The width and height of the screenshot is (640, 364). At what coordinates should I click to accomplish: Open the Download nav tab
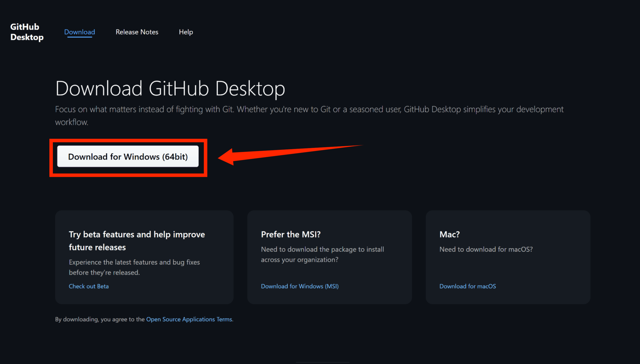(80, 32)
